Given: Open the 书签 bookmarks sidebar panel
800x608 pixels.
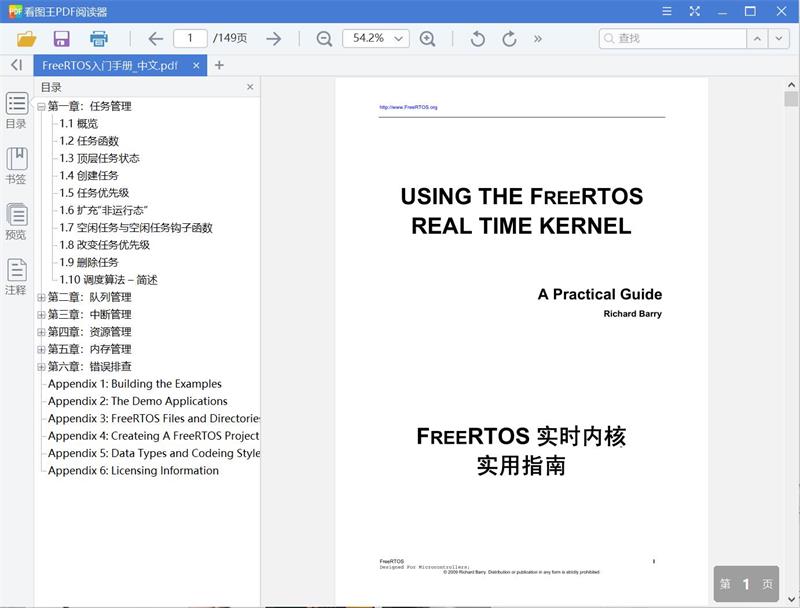Looking at the screenshot, I should point(16,166).
